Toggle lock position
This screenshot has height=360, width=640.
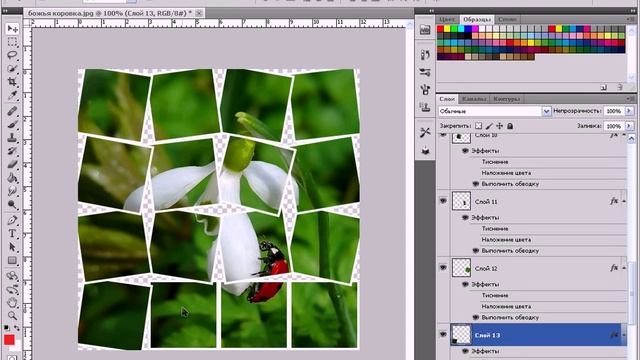tap(499, 126)
